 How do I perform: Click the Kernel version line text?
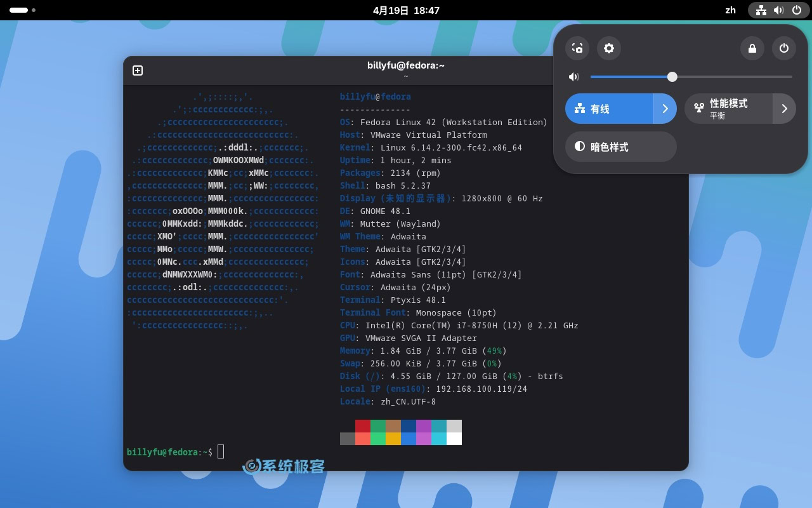(x=431, y=147)
